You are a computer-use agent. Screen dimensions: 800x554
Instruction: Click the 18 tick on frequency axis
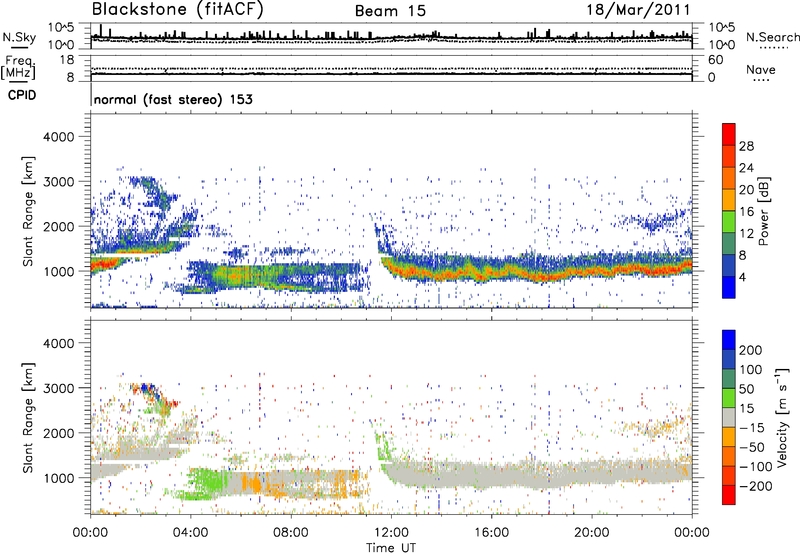pyautogui.click(x=67, y=60)
